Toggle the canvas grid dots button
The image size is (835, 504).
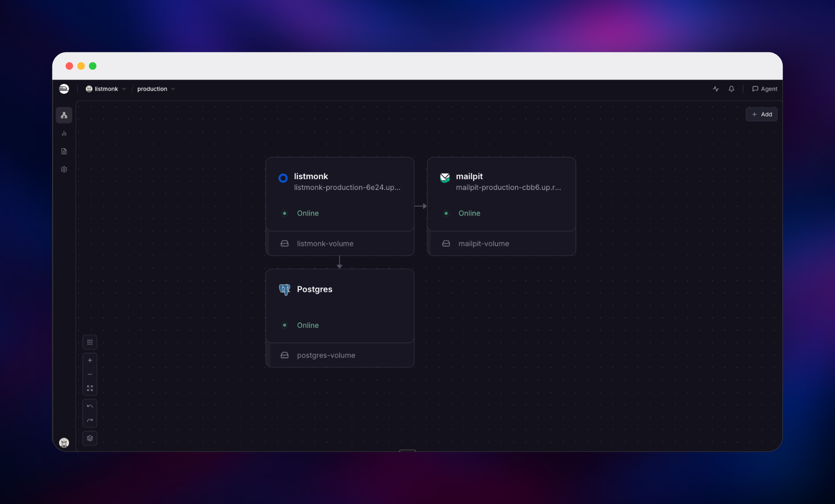coord(90,342)
